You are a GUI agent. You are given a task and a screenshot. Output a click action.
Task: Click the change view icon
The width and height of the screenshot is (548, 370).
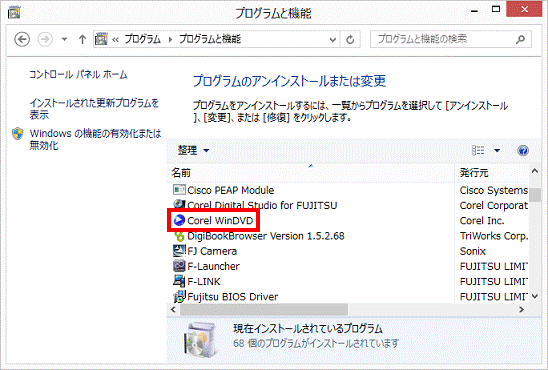point(478,150)
